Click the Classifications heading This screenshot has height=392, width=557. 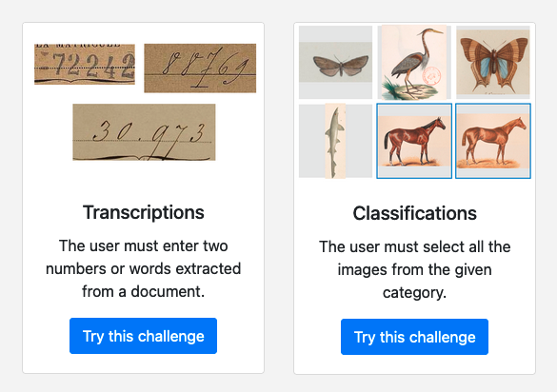pyautogui.click(x=414, y=213)
